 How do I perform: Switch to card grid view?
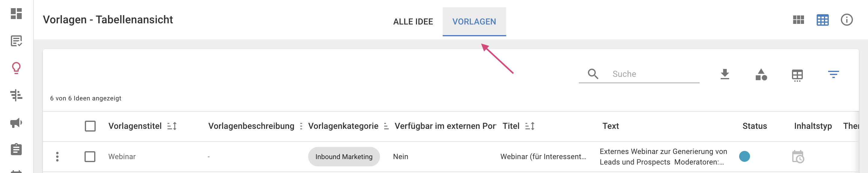pos(798,20)
